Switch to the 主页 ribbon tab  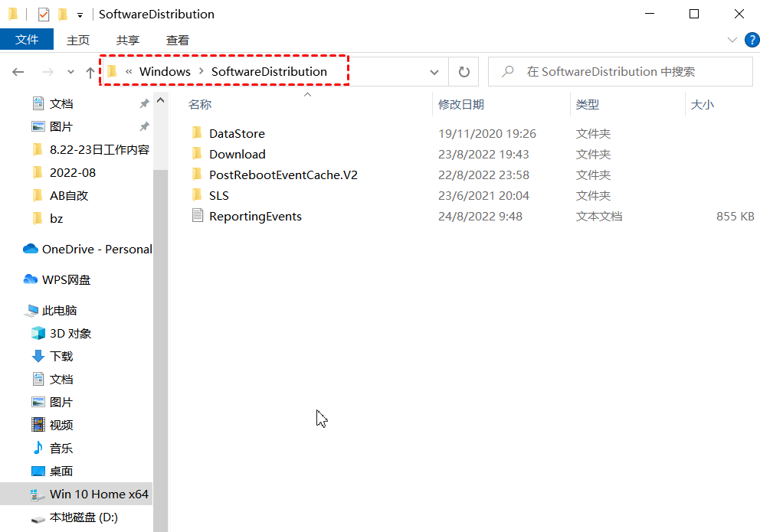78,40
